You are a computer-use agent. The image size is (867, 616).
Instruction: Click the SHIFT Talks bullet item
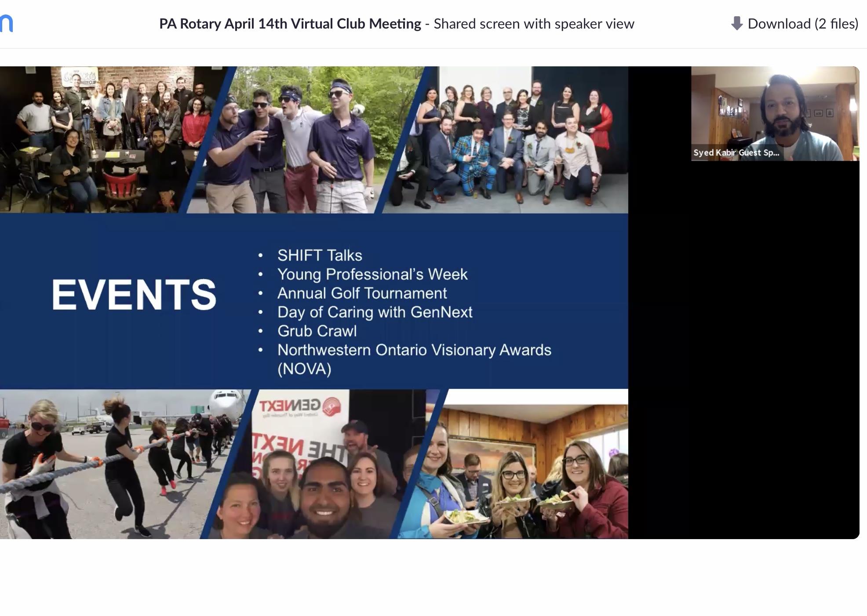[x=320, y=255]
